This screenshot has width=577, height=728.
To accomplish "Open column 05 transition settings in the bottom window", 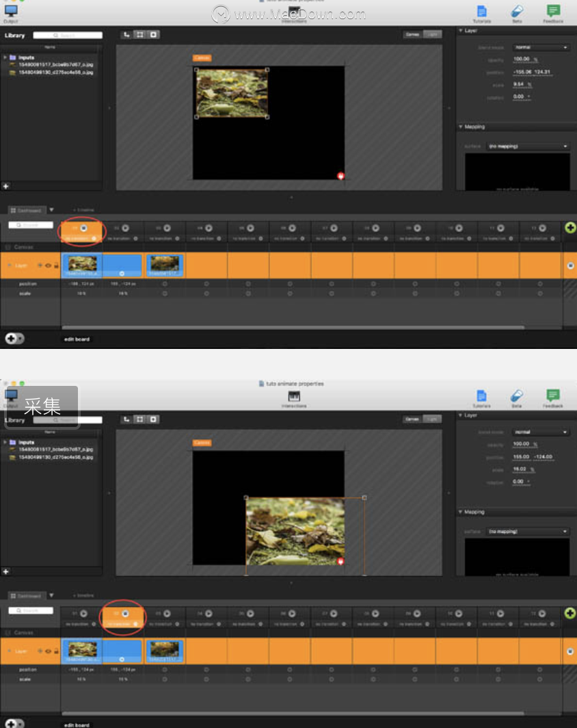I will (260, 624).
